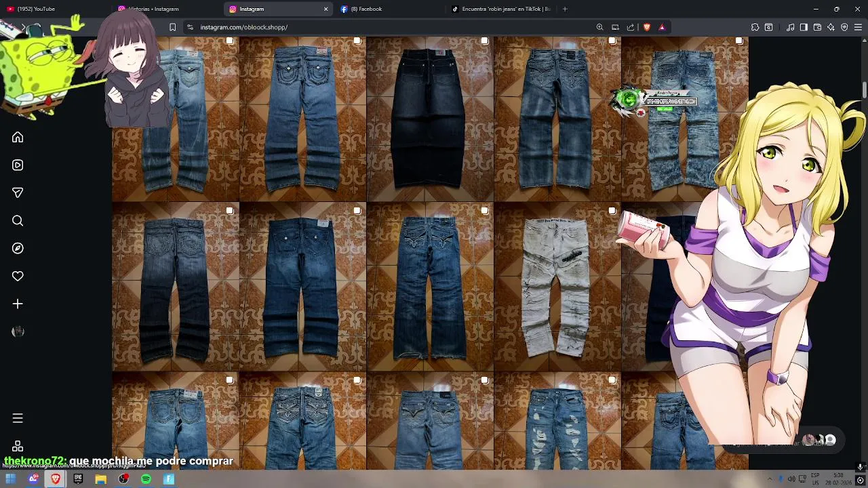Open profile avatar in Instagram sidebar
The image size is (868, 488).
click(x=18, y=331)
